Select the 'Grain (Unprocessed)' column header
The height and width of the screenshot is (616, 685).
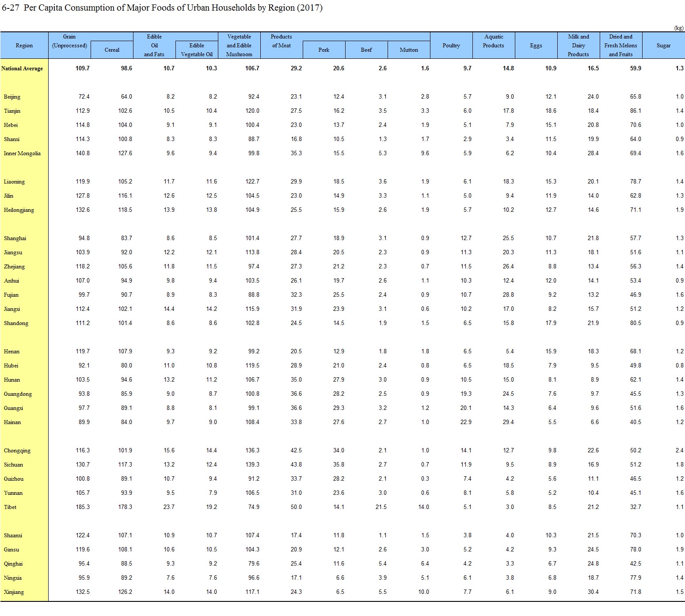tap(69, 41)
